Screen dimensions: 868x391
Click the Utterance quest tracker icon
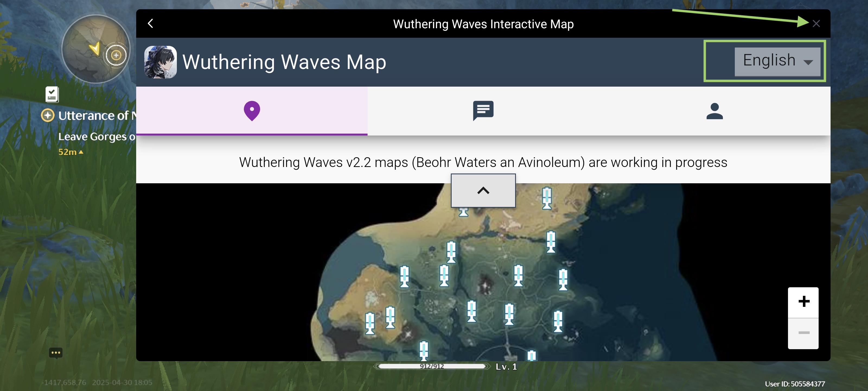click(47, 115)
